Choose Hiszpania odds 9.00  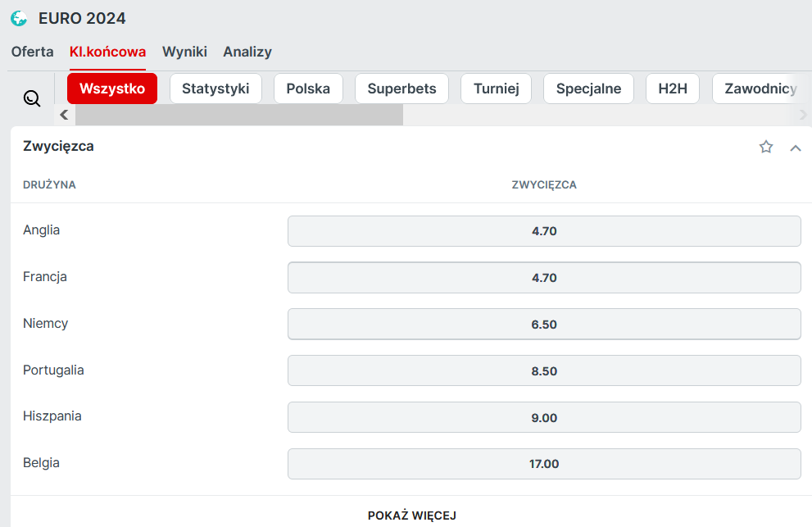pos(544,418)
